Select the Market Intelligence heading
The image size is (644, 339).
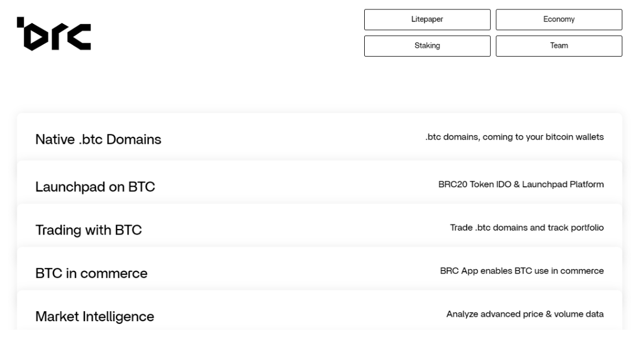coord(95,316)
